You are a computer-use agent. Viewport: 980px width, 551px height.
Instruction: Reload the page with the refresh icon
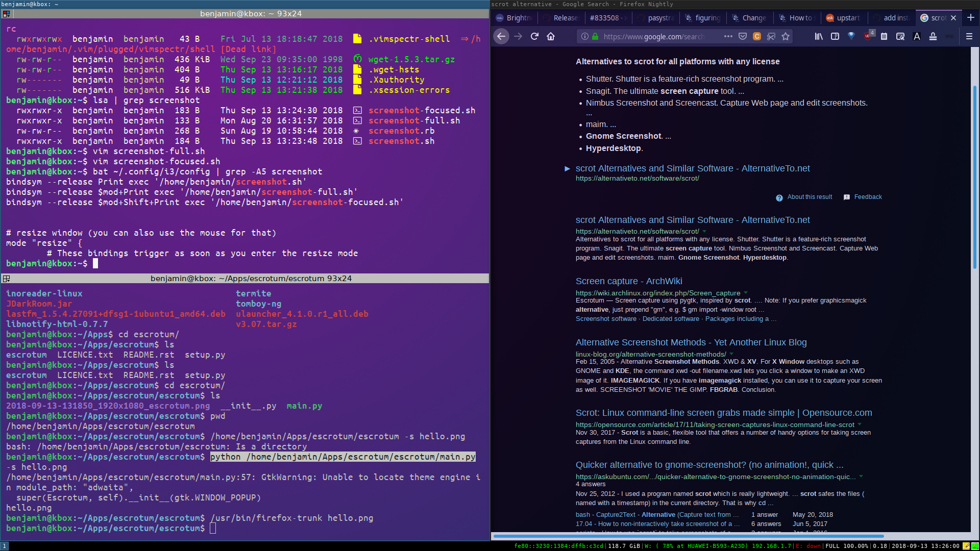[534, 36]
